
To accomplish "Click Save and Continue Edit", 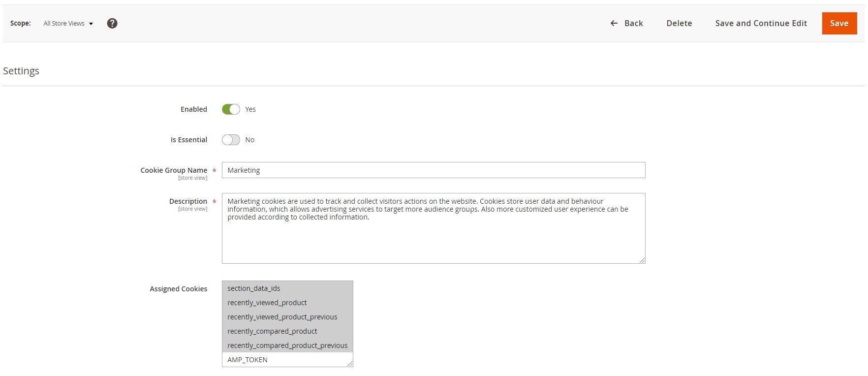I will point(761,23).
